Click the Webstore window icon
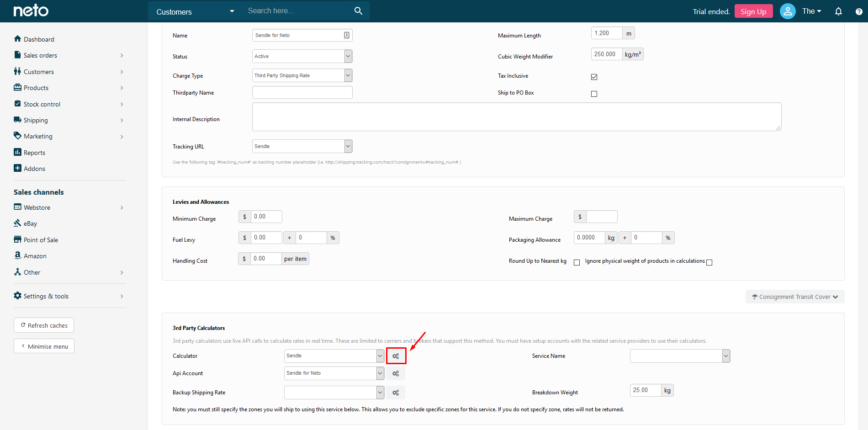Screen dimensions: 868x430 point(17,207)
